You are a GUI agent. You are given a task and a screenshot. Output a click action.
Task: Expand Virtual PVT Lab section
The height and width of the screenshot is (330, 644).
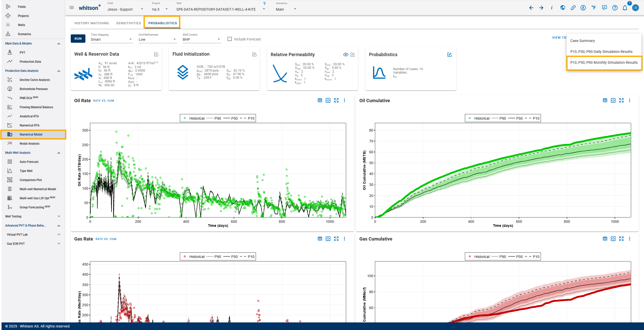coord(59,235)
